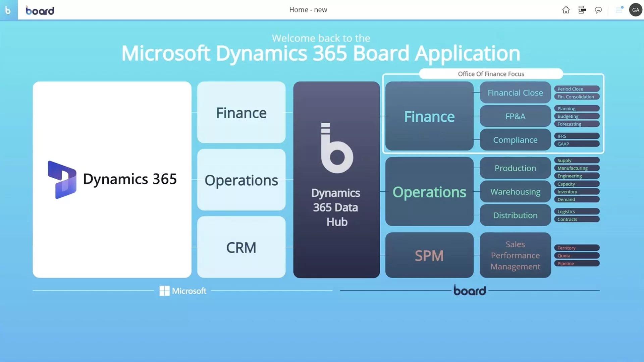Select the Distribution tile
This screenshot has width=644, height=362.
[515, 215]
